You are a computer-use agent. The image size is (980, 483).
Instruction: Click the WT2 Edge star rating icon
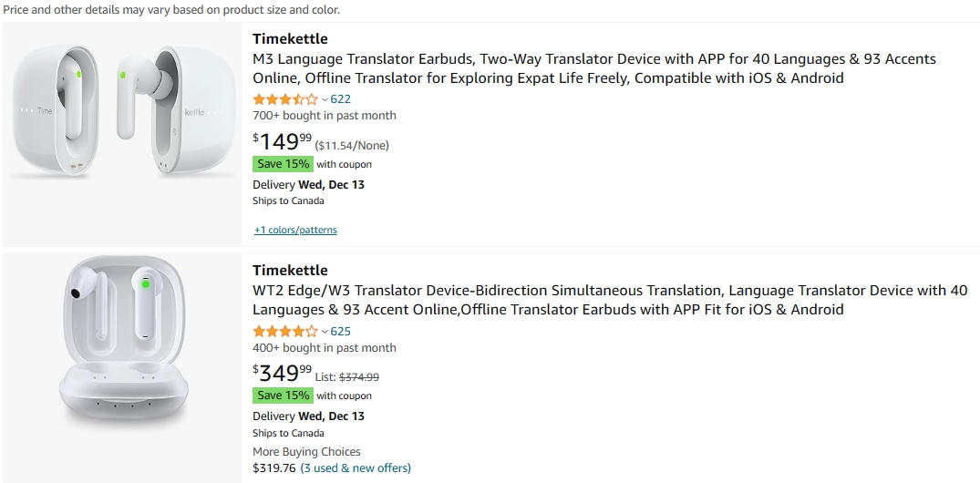[x=284, y=332]
